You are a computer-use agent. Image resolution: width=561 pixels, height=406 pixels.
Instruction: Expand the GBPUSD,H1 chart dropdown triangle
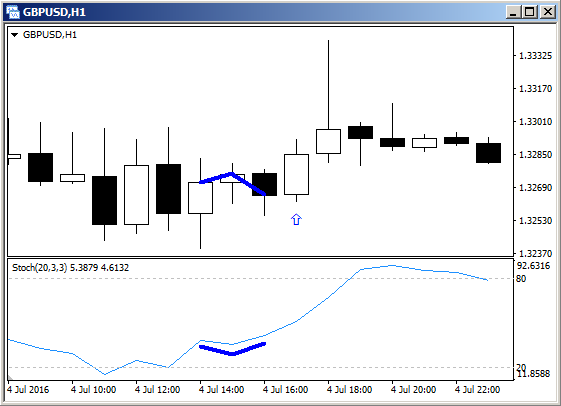[x=14, y=35]
